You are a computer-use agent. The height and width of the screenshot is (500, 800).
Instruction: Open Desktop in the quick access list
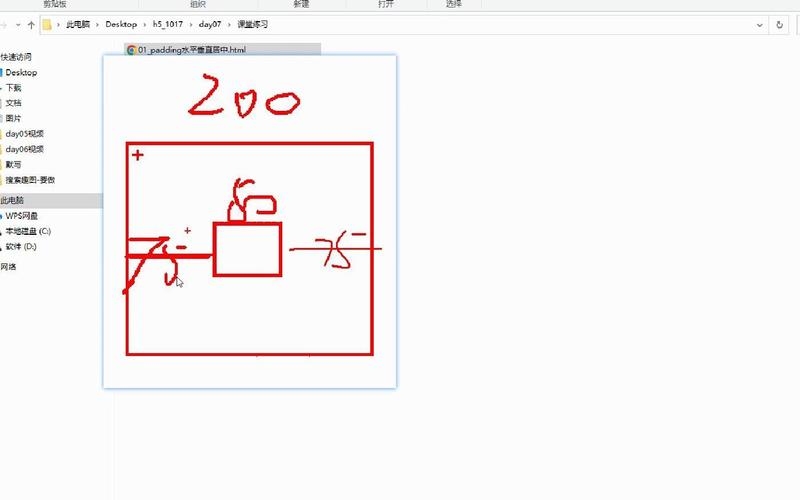click(x=21, y=72)
